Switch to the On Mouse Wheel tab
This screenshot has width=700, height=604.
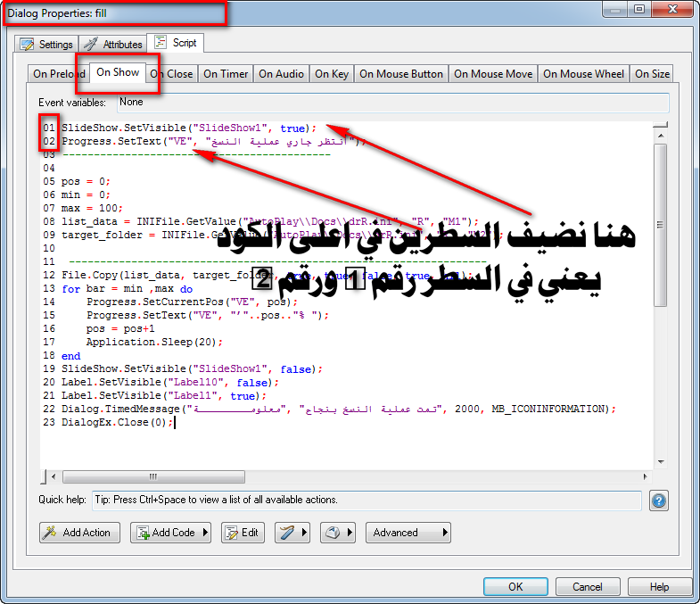(583, 74)
